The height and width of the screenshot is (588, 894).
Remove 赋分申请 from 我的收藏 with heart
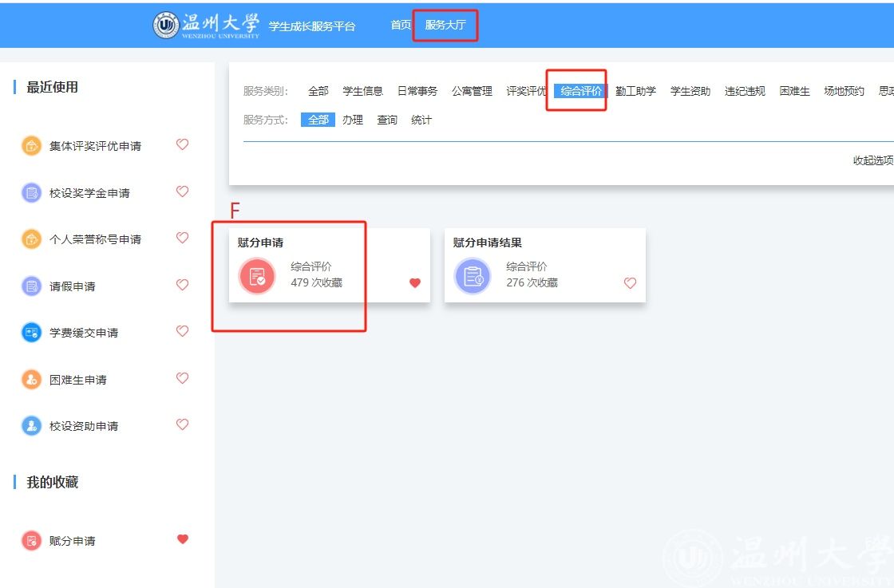182,539
